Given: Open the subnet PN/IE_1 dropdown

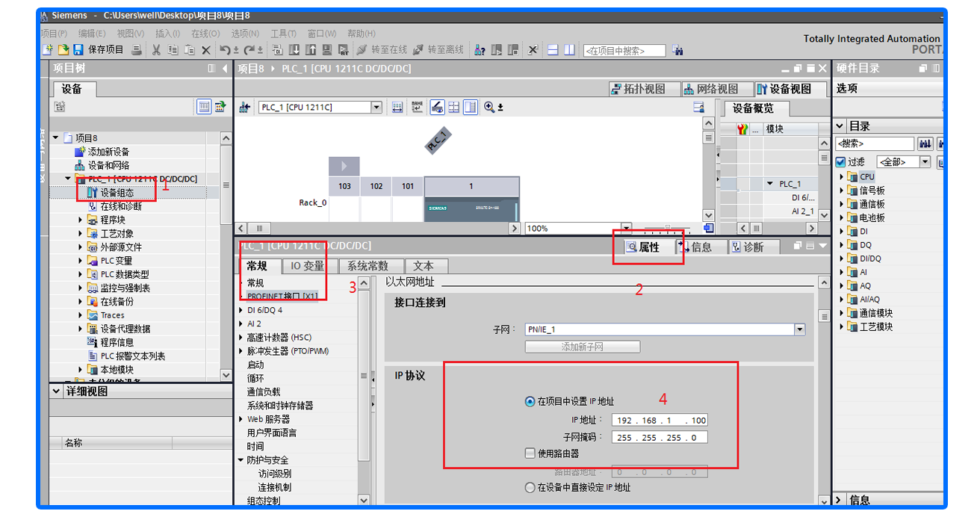Looking at the screenshot, I should tap(800, 329).
